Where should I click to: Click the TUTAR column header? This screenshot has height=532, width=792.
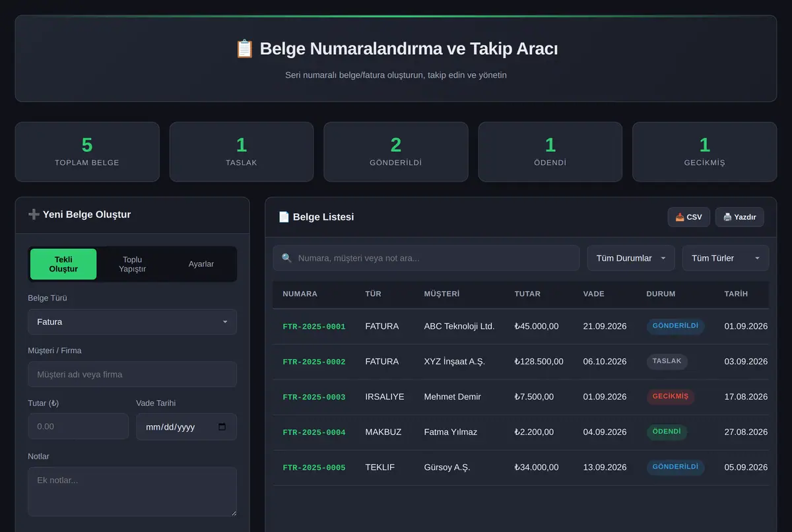point(527,294)
